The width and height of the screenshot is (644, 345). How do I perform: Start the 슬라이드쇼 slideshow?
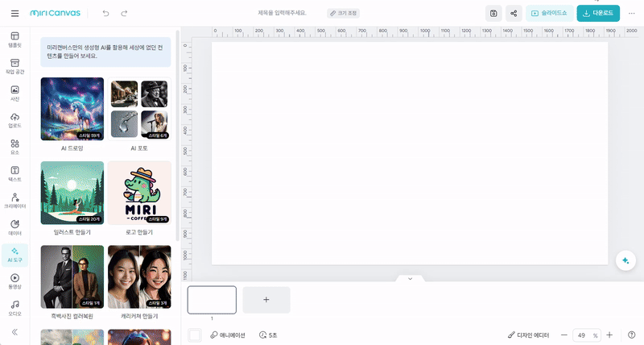point(550,13)
